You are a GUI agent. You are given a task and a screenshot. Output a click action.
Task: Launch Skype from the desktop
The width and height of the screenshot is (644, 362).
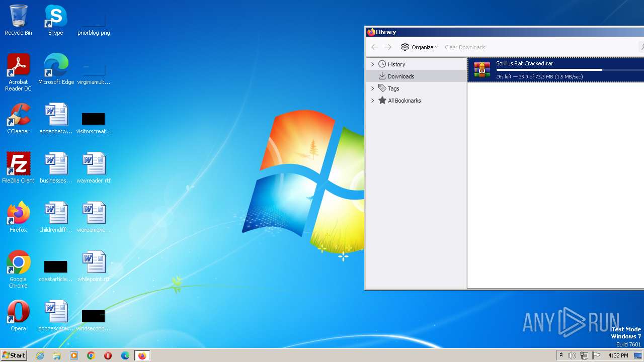coord(56,20)
